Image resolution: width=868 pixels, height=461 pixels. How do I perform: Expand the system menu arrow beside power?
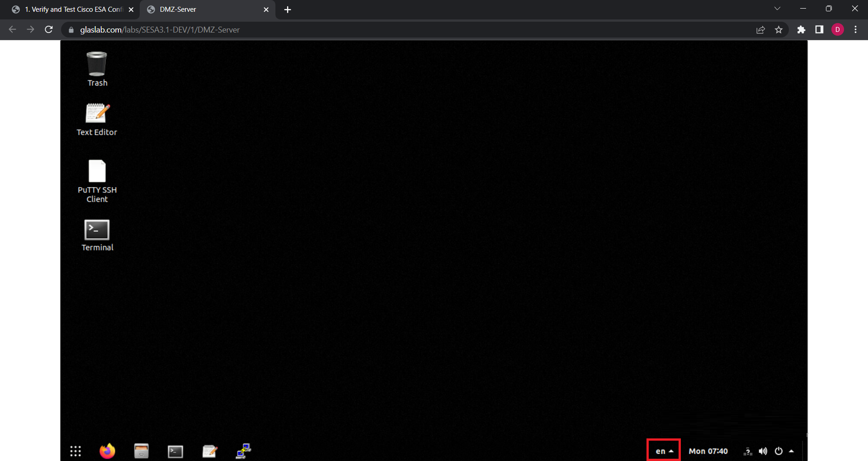(791, 451)
